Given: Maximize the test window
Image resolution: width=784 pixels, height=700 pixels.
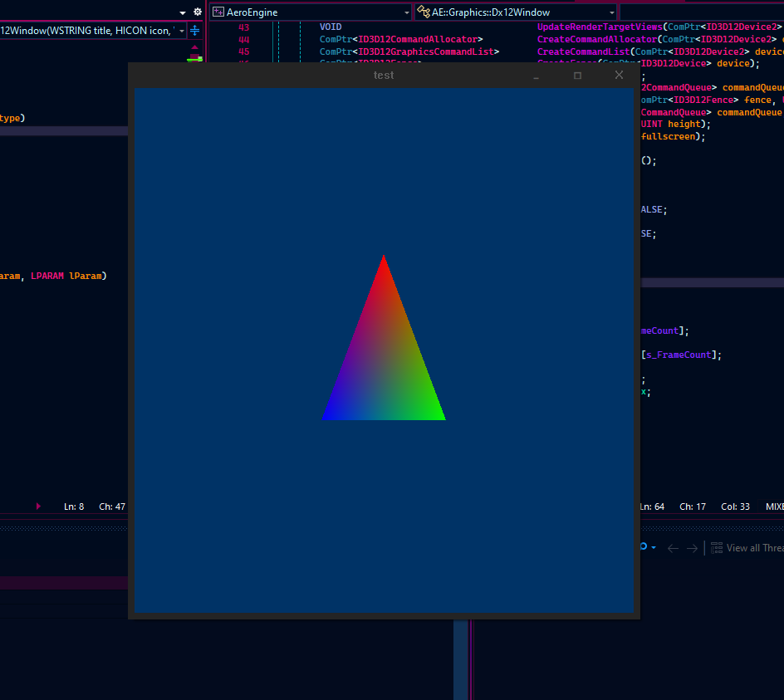Looking at the screenshot, I should (577, 76).
